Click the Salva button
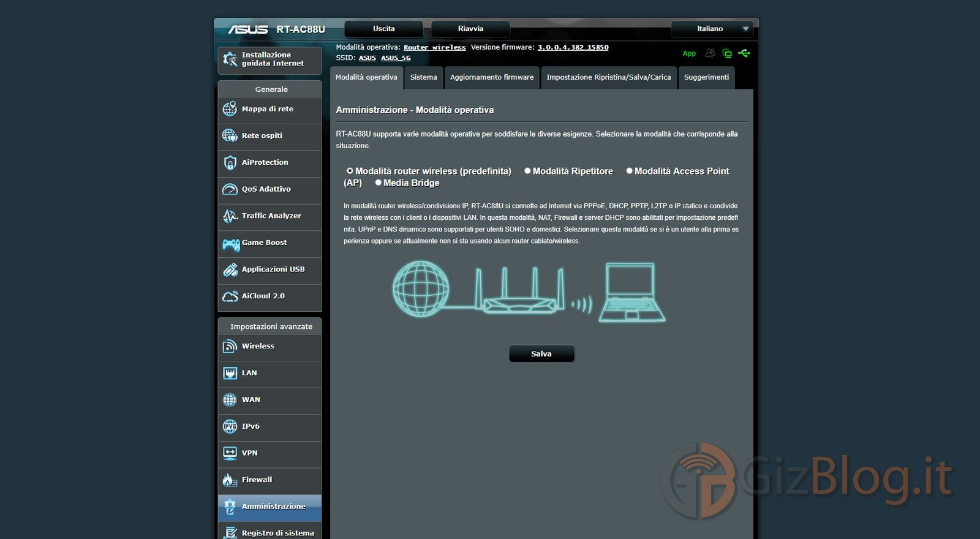980x539 pixels. click(541, 354)
